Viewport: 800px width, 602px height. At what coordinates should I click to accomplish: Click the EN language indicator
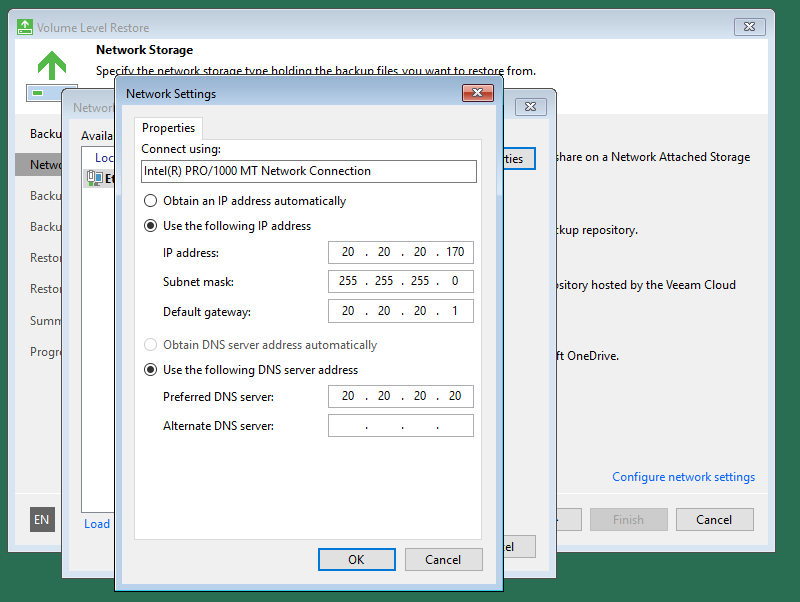point(42,519)
